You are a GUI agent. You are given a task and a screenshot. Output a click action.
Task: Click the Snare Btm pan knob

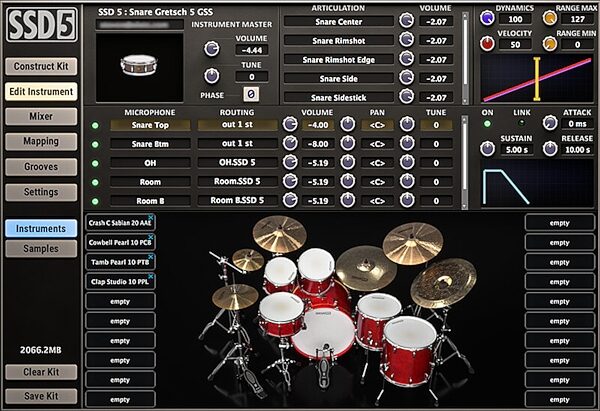(x=347, y=143)
